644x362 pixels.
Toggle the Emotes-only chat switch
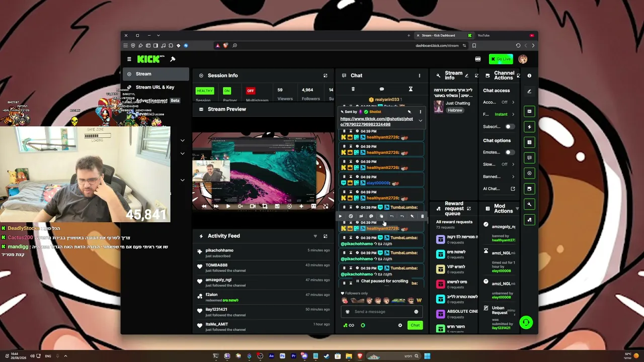(x=510, y=152)
